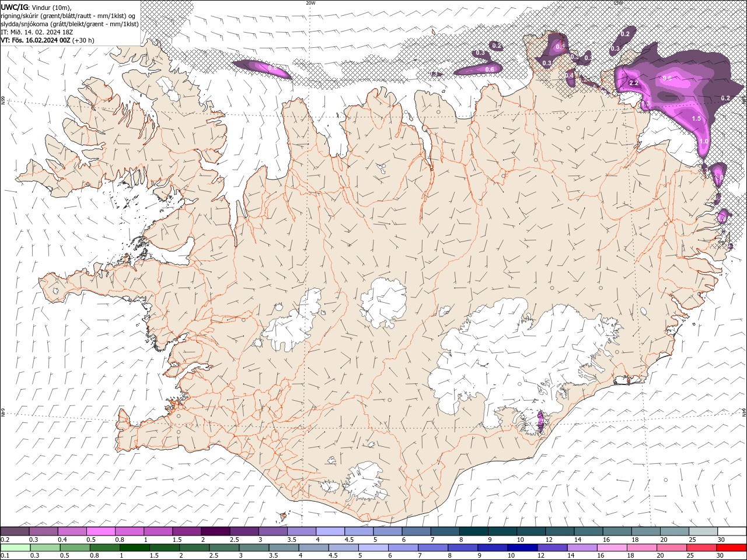
Task: Click the '0.1' label in the bottom legend row
Action: (x=4, y=556)
